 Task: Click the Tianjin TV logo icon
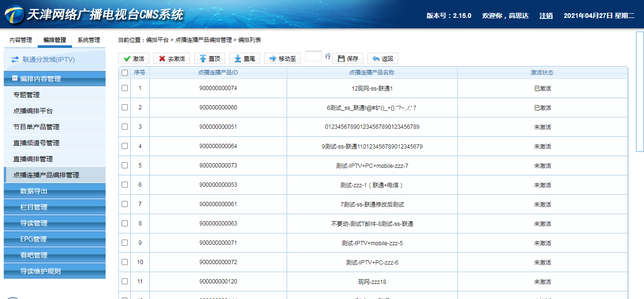(x=14, y=14)
